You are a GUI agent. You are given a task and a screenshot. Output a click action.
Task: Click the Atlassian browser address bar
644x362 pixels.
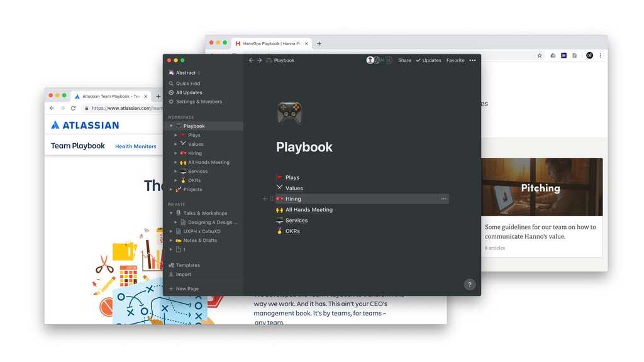123,108
